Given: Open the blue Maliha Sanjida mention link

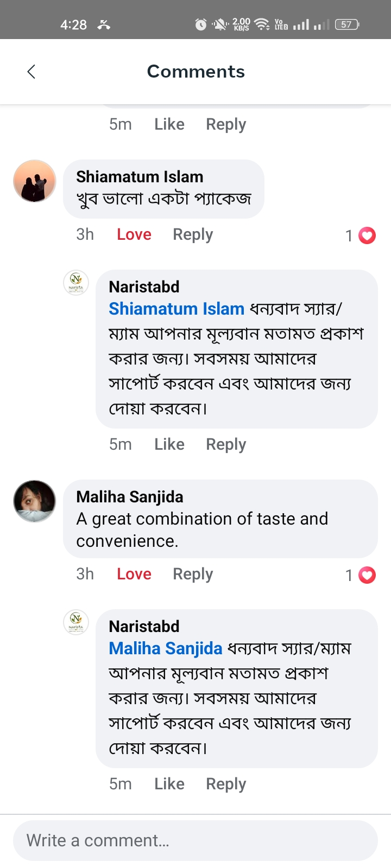Looking at the screenshot, I should 166,648.
